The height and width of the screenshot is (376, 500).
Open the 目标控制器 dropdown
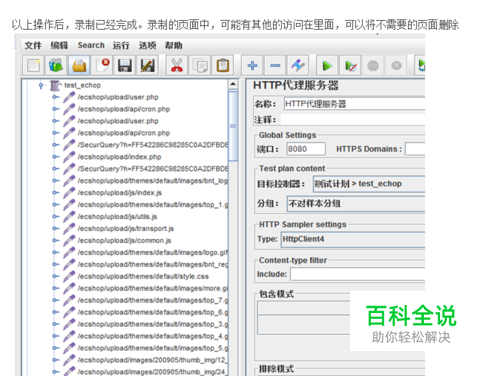point(369,184)
